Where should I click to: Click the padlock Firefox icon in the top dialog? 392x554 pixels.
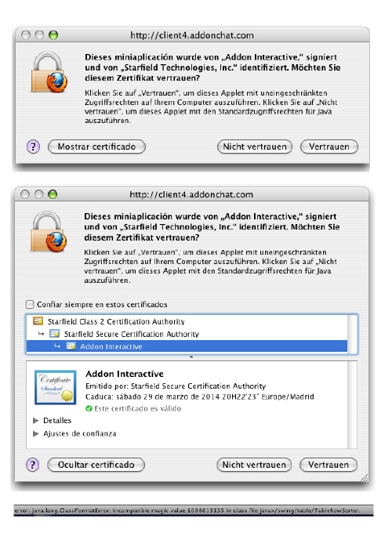[49, 72]
